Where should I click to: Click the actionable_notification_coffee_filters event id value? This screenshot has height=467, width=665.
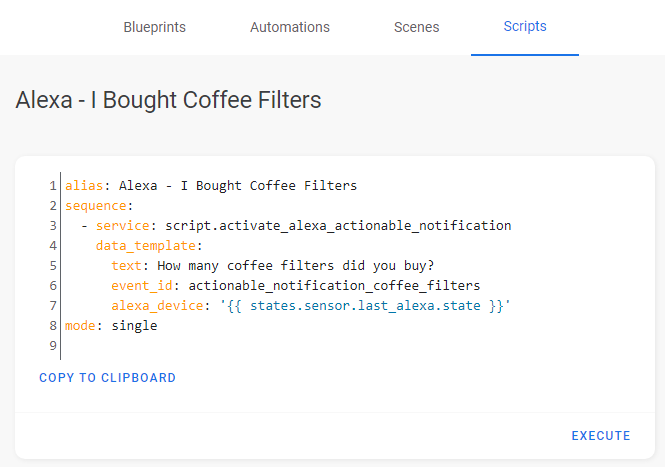[334, 285]
